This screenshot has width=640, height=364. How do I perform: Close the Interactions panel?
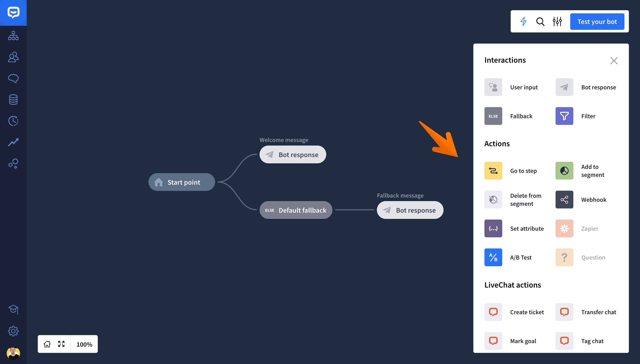pos(614,60)
